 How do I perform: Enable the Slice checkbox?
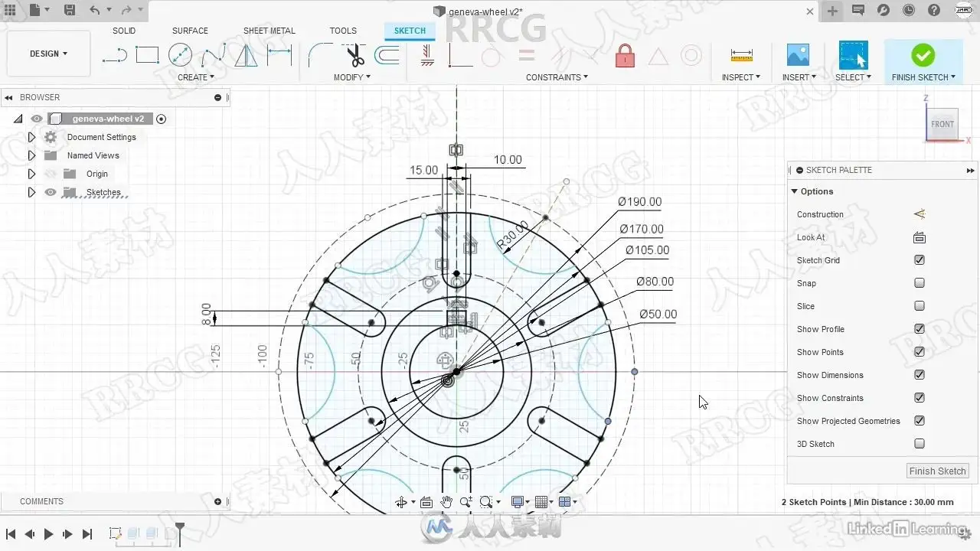[920, 306]
